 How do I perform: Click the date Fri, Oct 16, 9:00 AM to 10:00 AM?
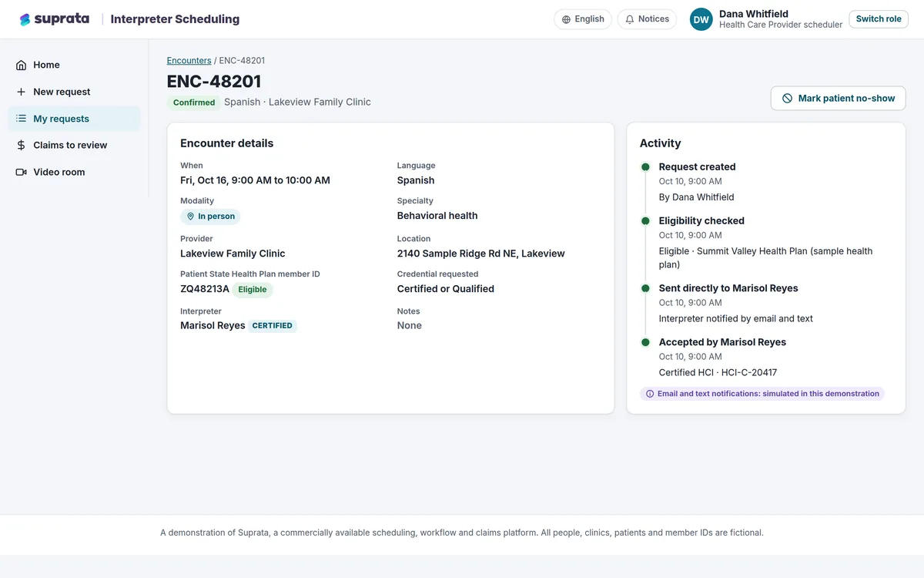click(x=255, y=180)
